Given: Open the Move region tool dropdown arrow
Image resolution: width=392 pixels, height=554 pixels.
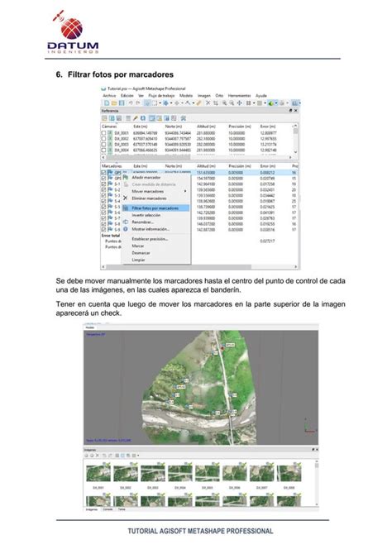Looking at the screenshot, I should [171, 103].
